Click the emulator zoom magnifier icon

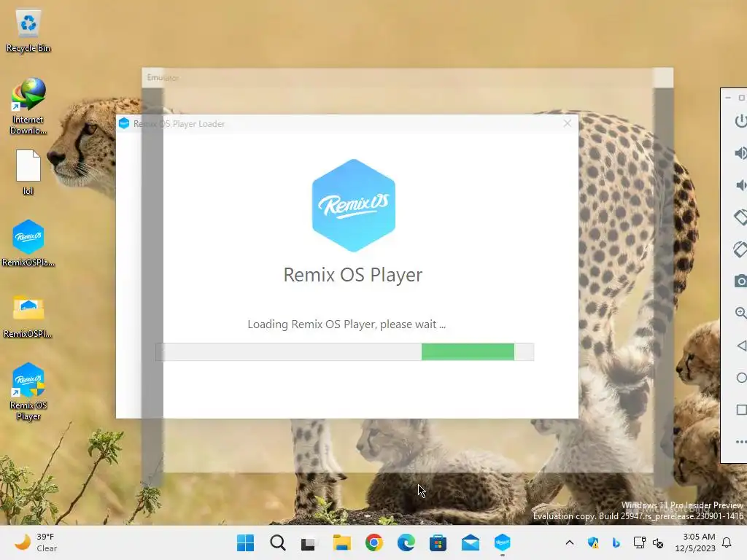[740, 313]
